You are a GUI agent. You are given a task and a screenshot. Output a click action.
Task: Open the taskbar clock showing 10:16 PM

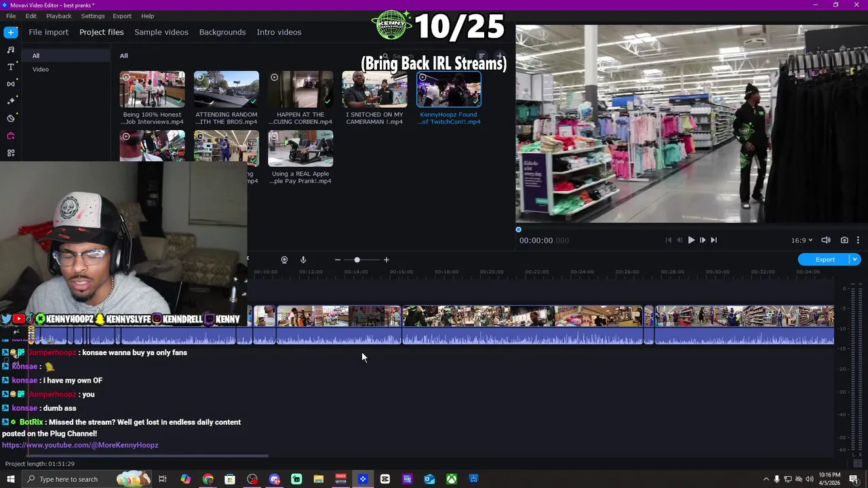[829, 479]
